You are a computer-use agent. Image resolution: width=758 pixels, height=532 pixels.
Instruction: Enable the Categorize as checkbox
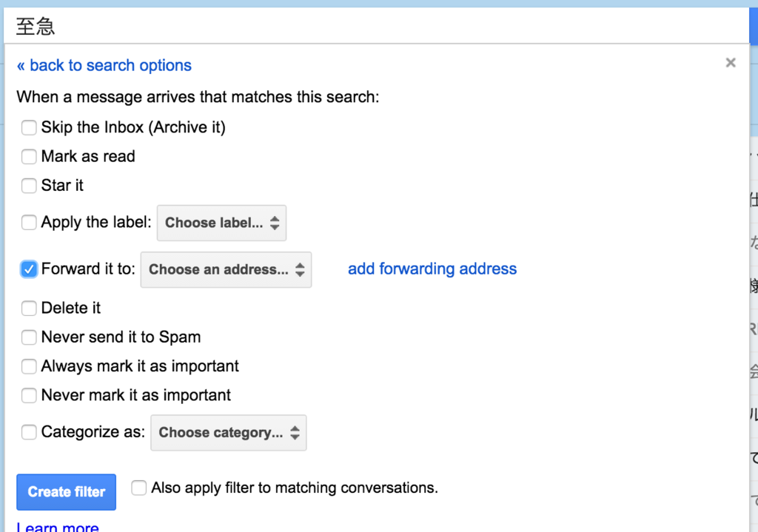click(29, 432)
